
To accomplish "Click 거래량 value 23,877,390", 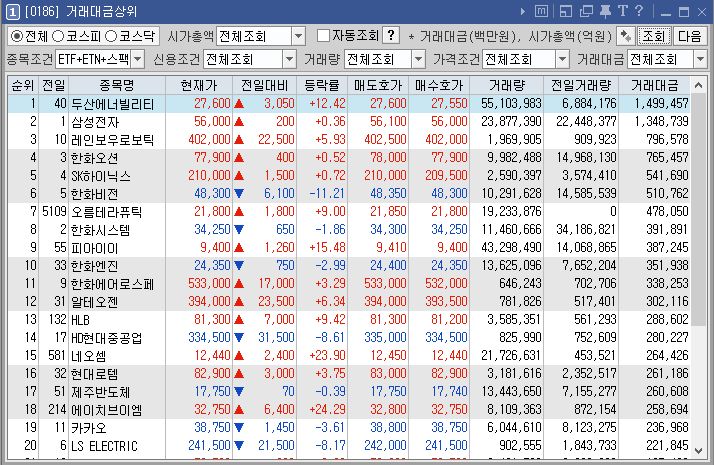I will (x=511, y=121).
